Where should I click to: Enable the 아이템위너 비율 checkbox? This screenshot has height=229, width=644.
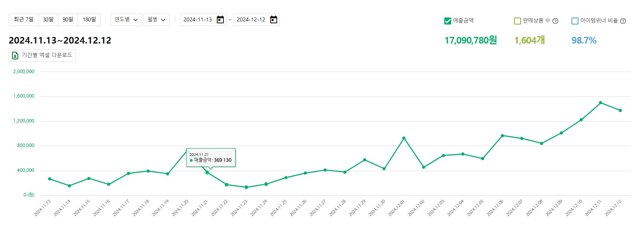click(575, 21)
